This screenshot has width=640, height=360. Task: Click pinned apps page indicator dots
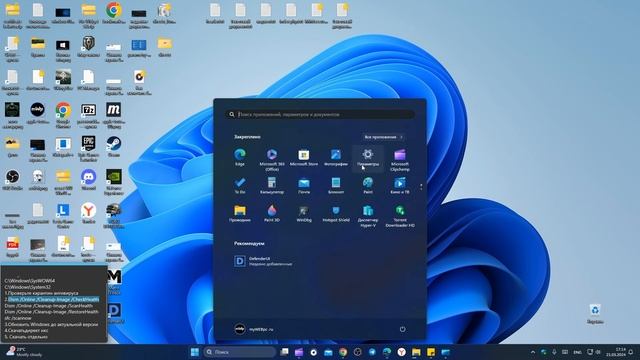coord(421,187)
